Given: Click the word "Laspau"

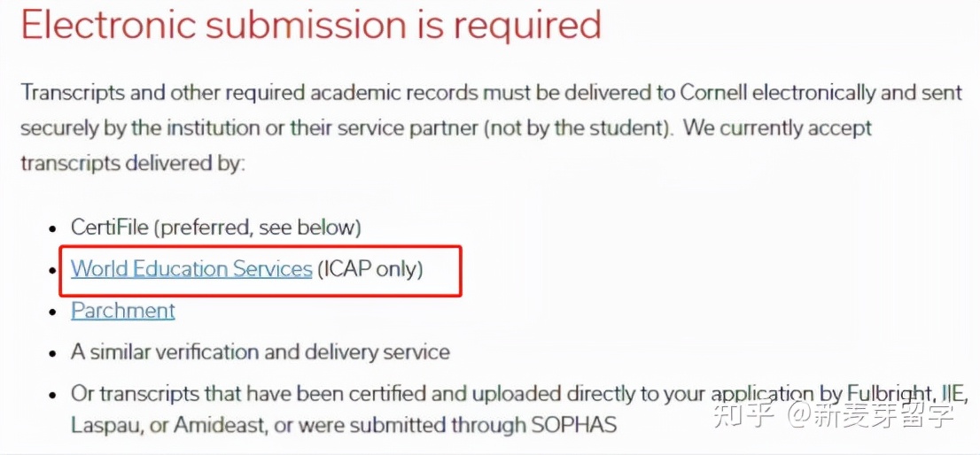Looking at the screenshot, I should (106, 425).
